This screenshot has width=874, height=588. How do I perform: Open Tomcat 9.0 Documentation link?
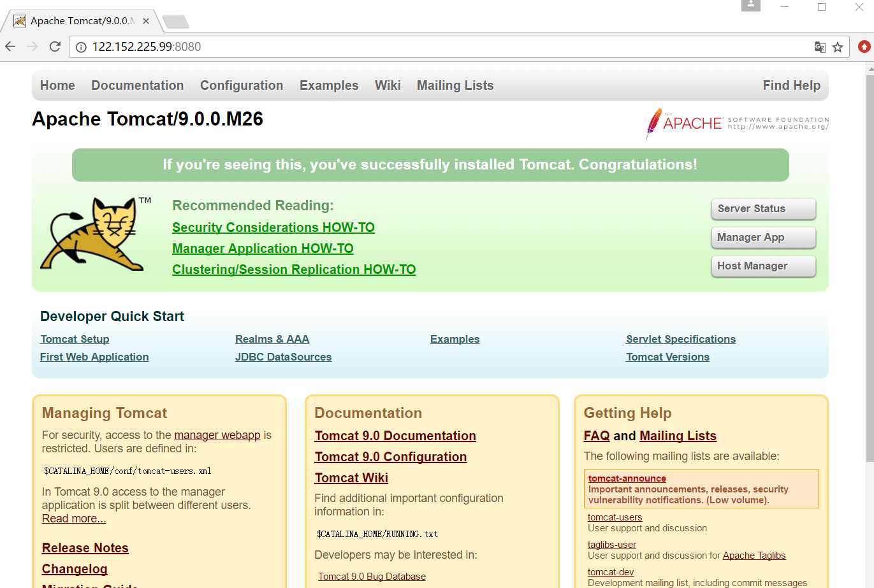tap(395, 436)
